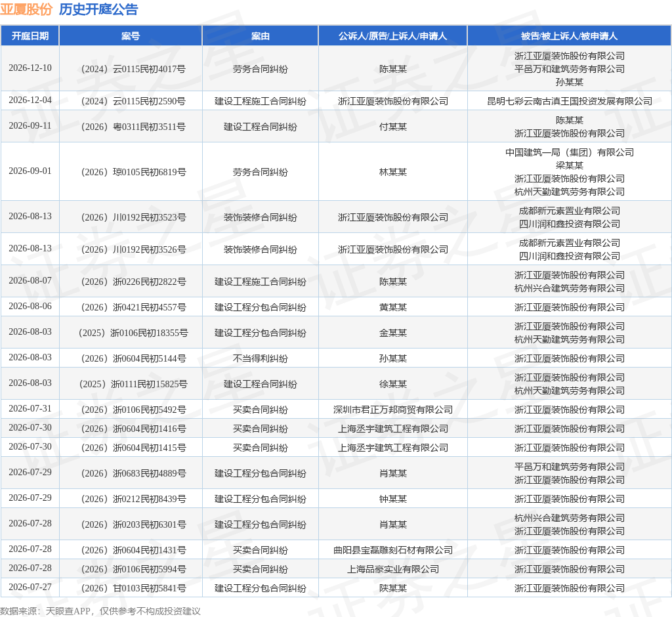Select the 开庭日期 column header

pos(30,36)
